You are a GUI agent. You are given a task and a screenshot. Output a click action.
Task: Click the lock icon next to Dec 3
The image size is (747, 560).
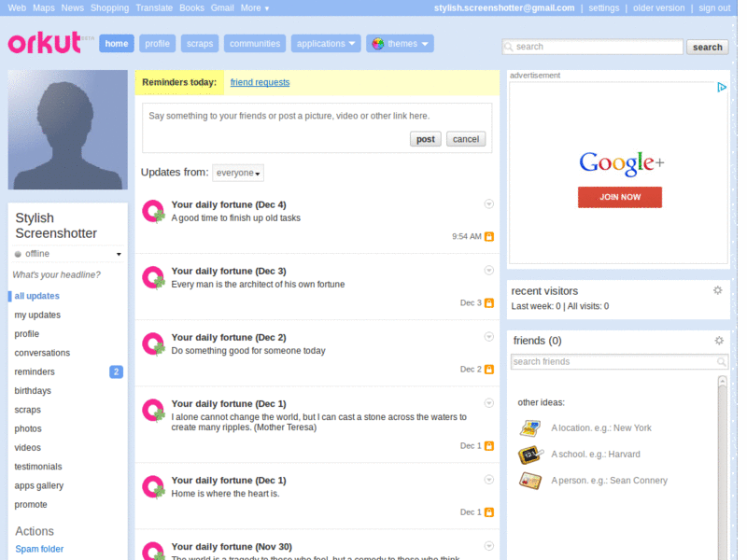(488, 302)
